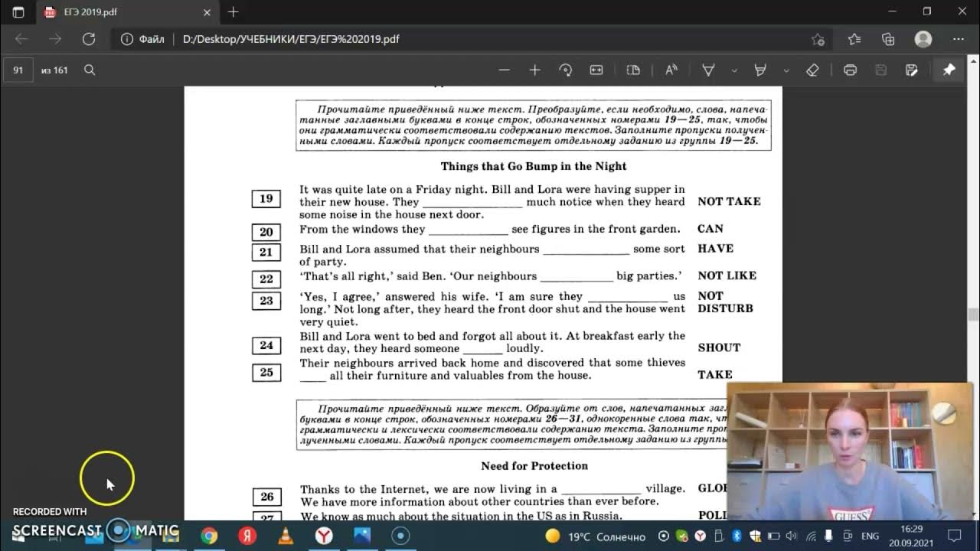Save the PDF document
Viewport: 980px width, 551px height.
point(880,70)
